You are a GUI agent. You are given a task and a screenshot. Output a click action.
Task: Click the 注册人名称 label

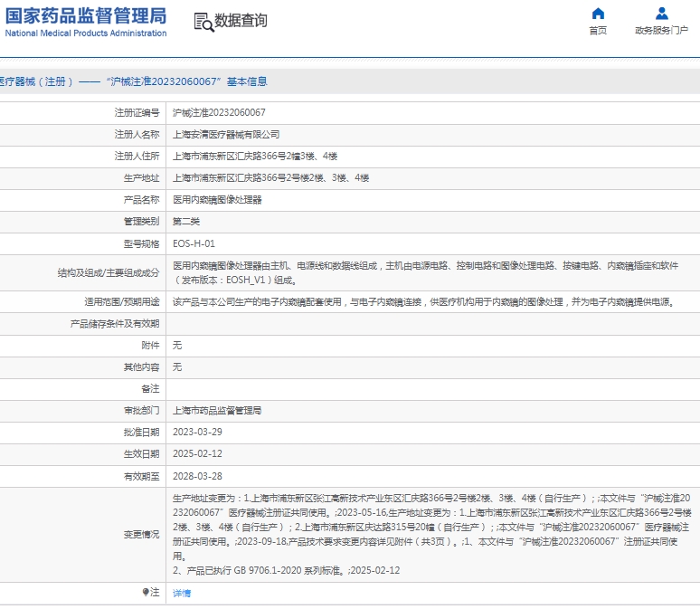coord(137,135)
